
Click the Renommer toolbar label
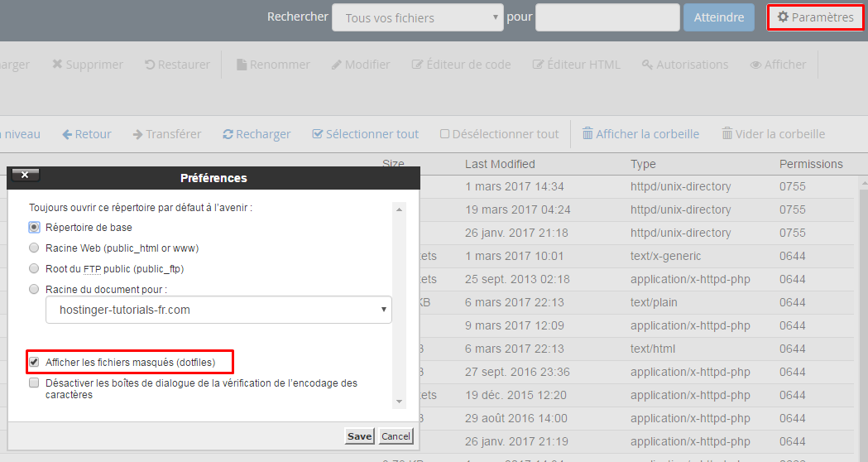pyautogui.click(x=280, y=65)
